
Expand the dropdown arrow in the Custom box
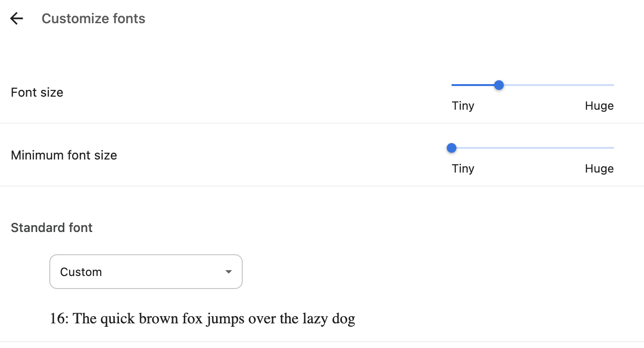point(229,272)
